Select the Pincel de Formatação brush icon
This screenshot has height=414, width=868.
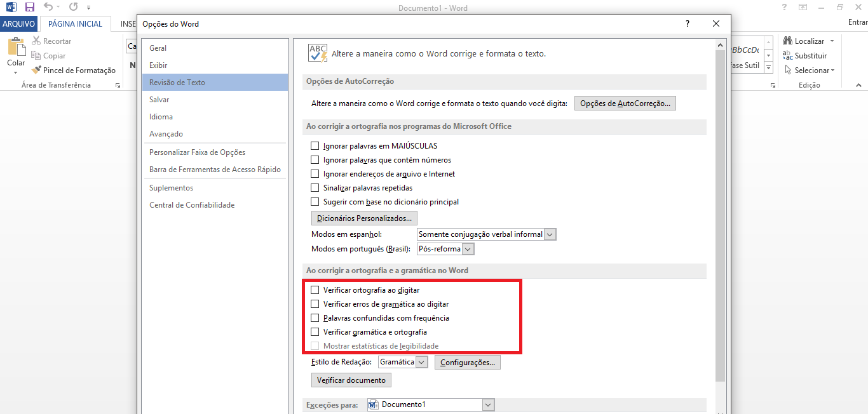tap(36, 70)
